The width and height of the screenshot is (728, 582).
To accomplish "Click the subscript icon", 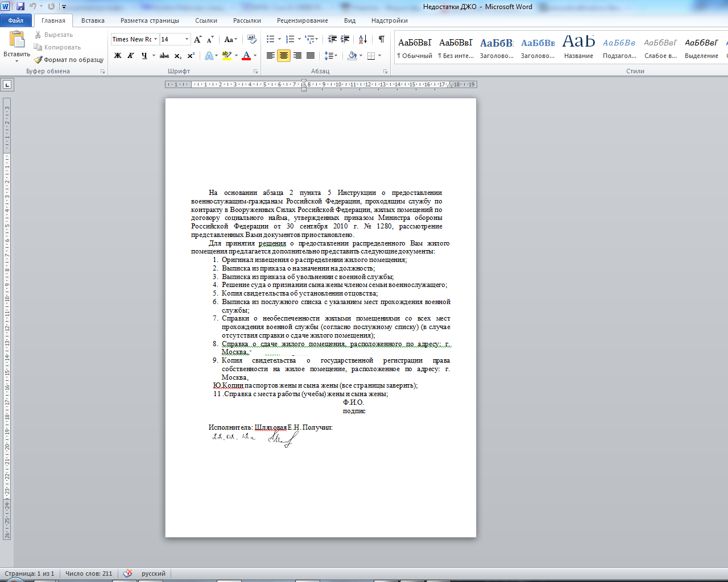I will coord(177,56).
